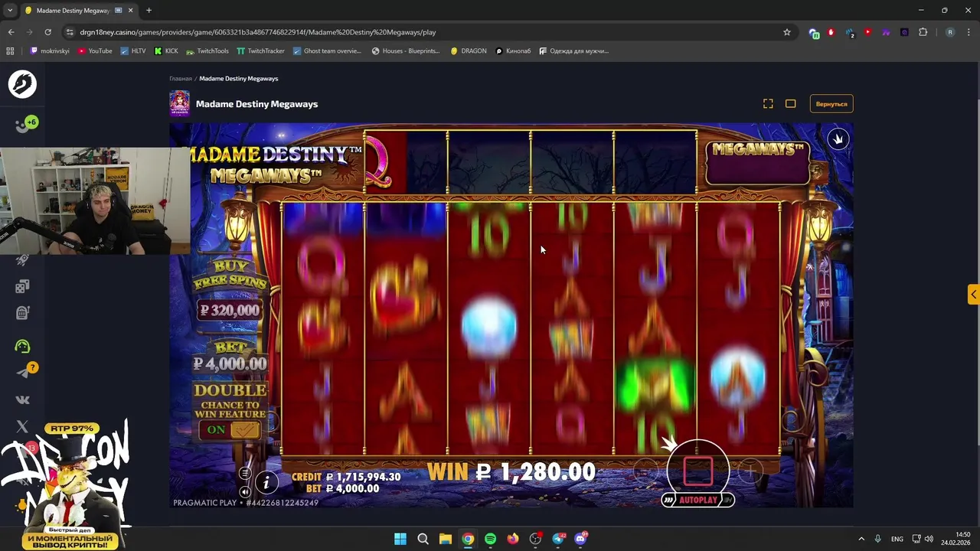Open the VK sidebar link
The width and height of the screenshot is (980, 551).
(22, 399)
